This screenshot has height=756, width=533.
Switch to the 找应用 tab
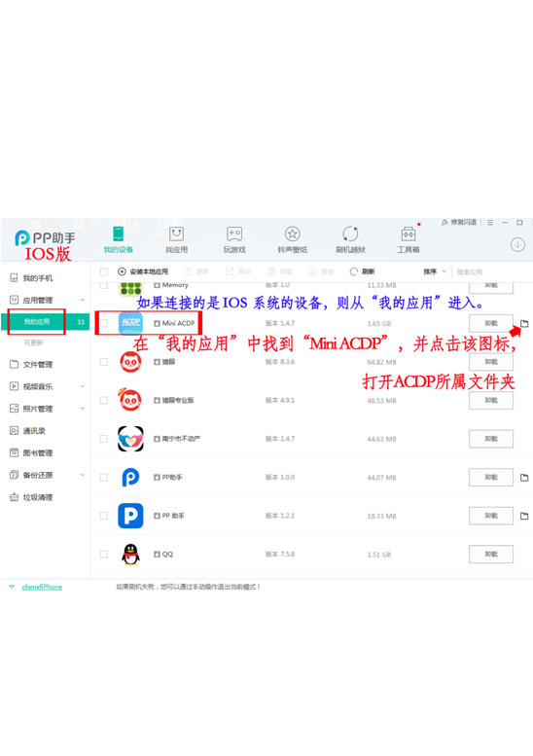click(176, 239)
